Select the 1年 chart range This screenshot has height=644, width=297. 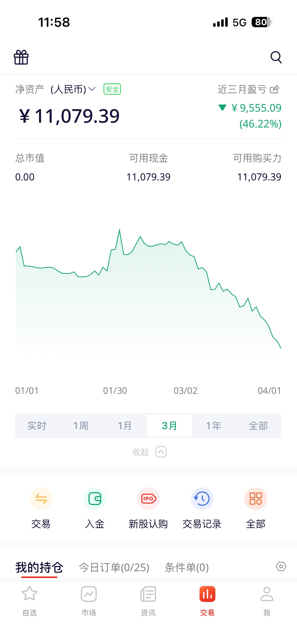click(214, 426)
